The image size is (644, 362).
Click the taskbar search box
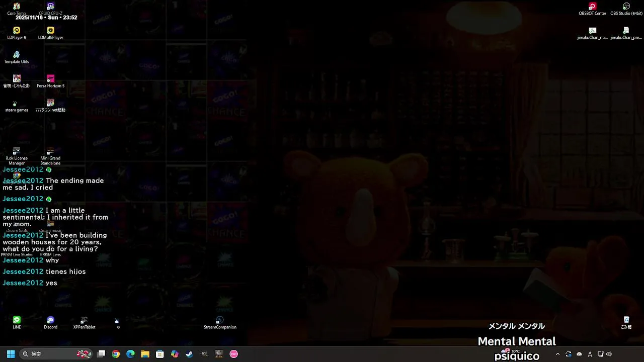point(56,354)
